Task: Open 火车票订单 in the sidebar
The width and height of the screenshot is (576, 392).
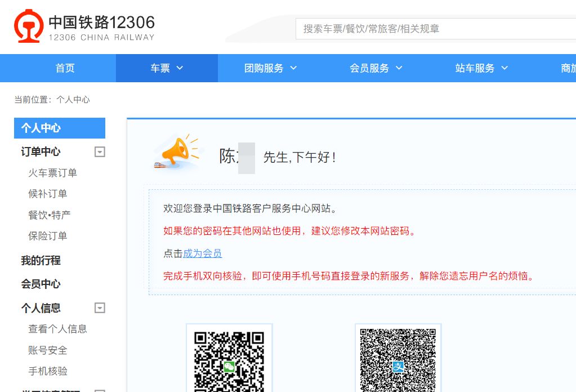Action: tap(52, 173)
